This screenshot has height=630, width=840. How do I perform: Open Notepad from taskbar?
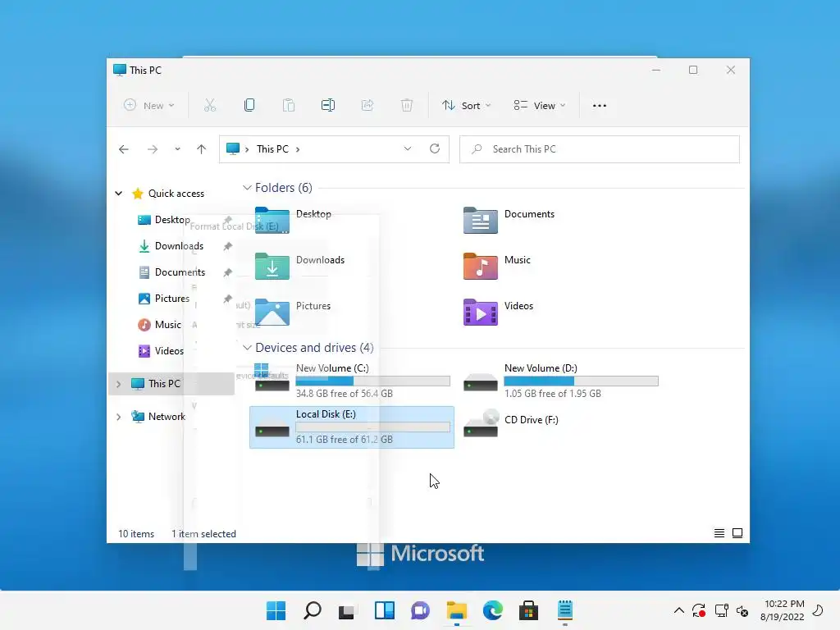point(564,610)
